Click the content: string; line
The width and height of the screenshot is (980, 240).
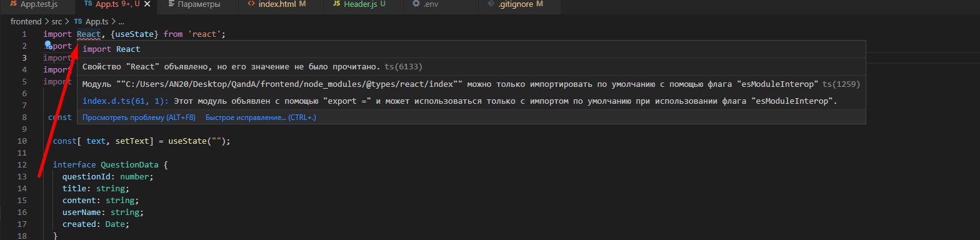pyautogui.click(x=101, y=201)
